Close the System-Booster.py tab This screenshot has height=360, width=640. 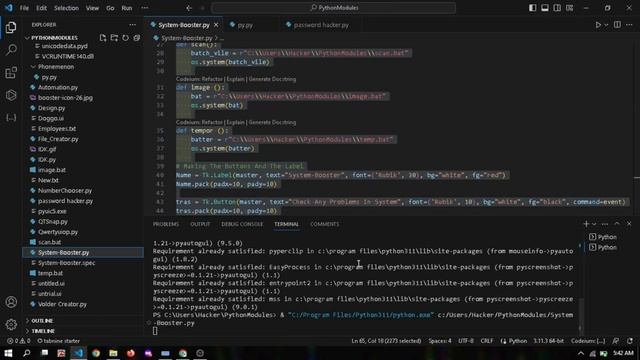coord(216,25)
